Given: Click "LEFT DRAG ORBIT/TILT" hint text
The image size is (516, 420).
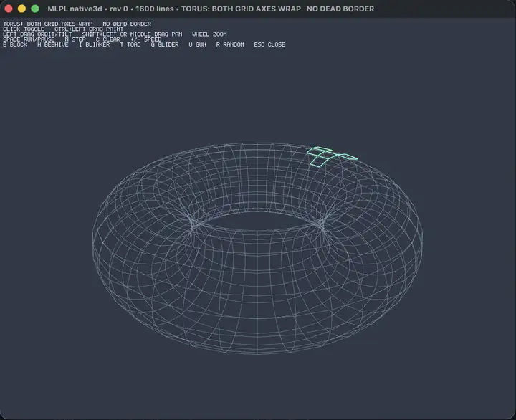Looking at the screenshot, I should tap(37, 34).
